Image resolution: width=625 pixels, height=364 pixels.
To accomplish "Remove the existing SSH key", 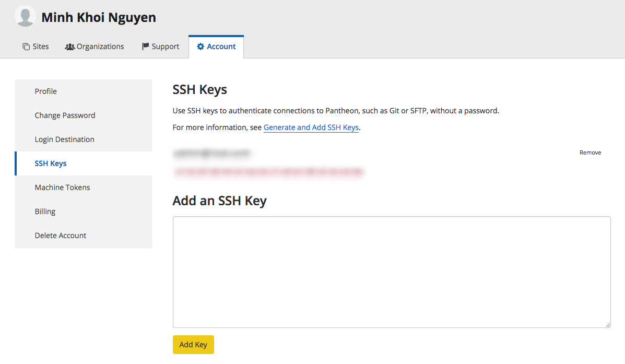I will click(590, 152).
